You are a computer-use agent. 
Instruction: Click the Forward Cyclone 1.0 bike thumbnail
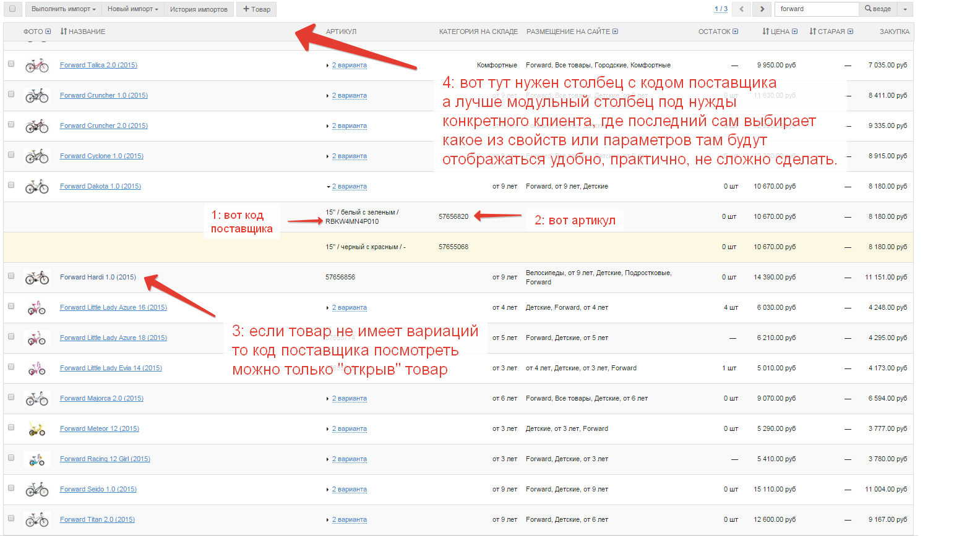[37, 156]
